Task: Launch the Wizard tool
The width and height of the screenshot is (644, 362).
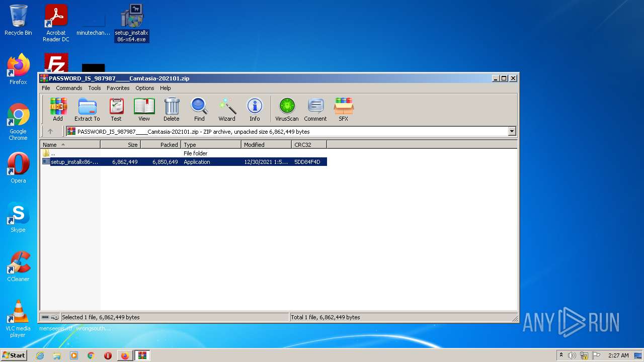Action: pos(227,110)
